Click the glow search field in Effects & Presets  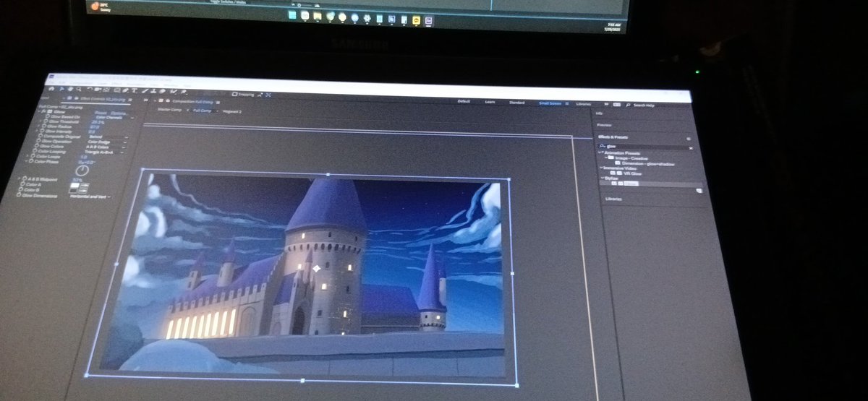pyautogui.click(x=646, y=147)
